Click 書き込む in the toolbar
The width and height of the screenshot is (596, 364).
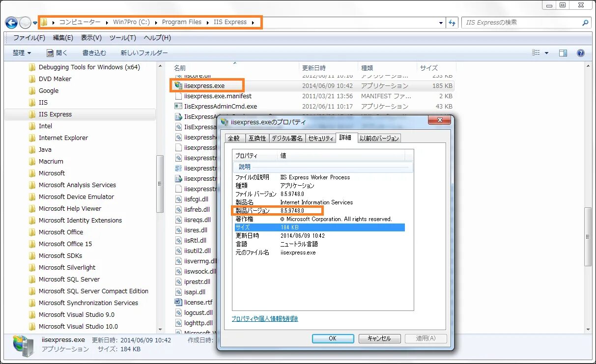(x=94, y=53)
